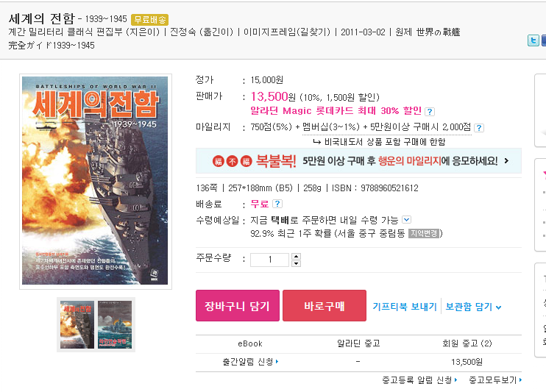Image resolution: width=546 pixels, height=392 pixels.
Task: Increase order quantity with the up arrow
Action: pos(296,257)
